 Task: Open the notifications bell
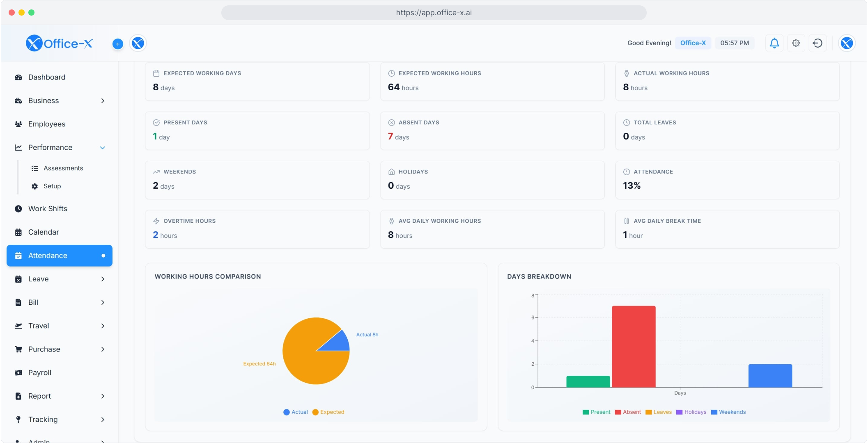774,43
